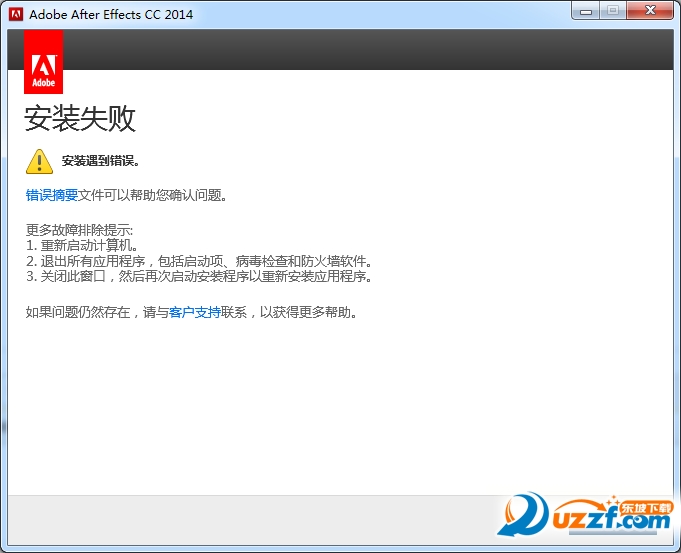Click the 安装失败 heading
Image resolution: width=681 pixels, height=553 pixels.
80,118
